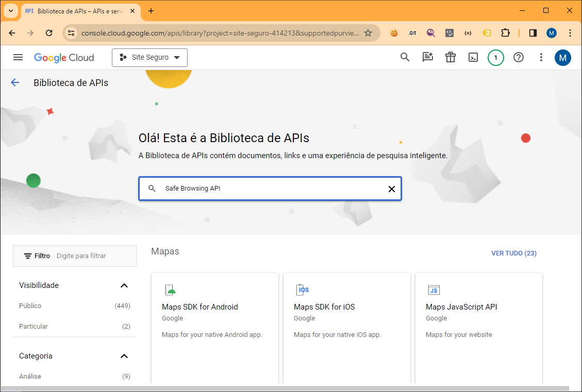This screenshot has width=582, height=392.
Task: Open the Chrome profile avatar M
Action: [552, 33]
